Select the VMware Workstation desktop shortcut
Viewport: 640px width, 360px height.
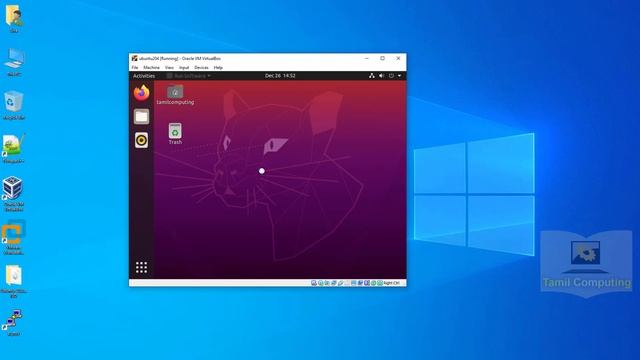13,238
